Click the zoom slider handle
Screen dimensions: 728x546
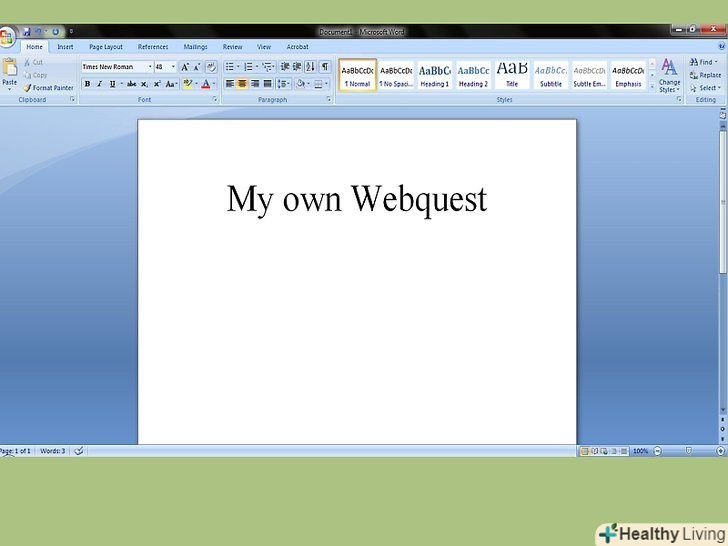coord(689,451)
